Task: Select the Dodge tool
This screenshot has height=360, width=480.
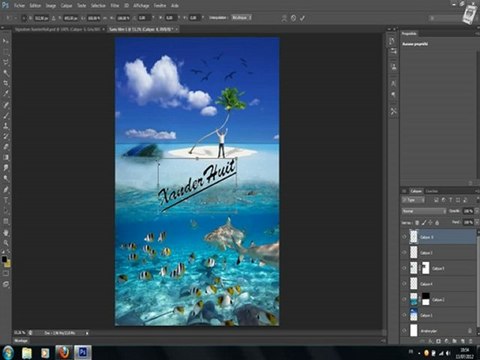Action: coord(6,178)
